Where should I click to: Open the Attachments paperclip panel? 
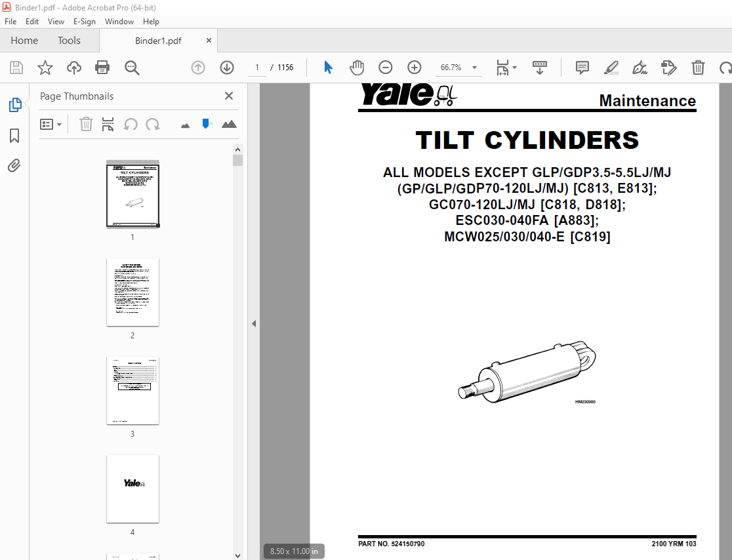coord(14,166)
